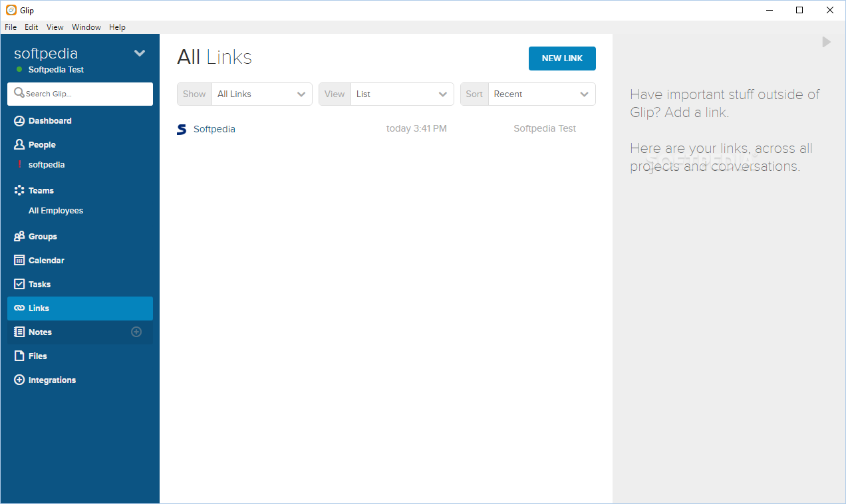Open the File menu
Screen dimensions: 846x504
11,27
